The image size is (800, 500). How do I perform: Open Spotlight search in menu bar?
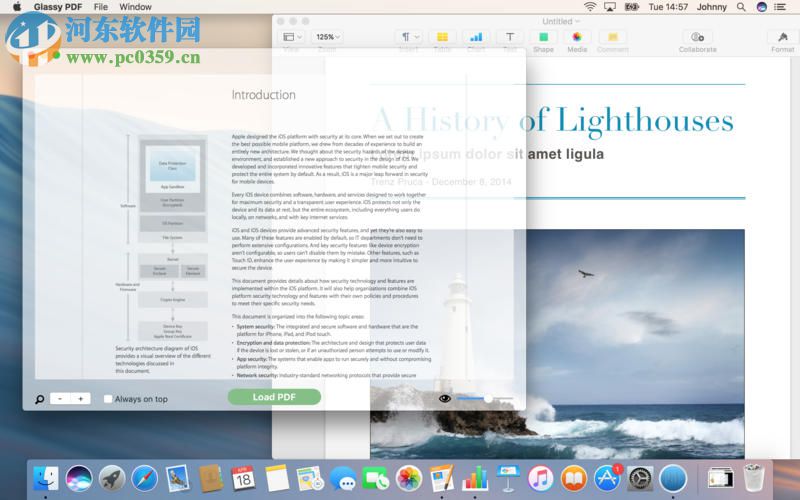741,7
